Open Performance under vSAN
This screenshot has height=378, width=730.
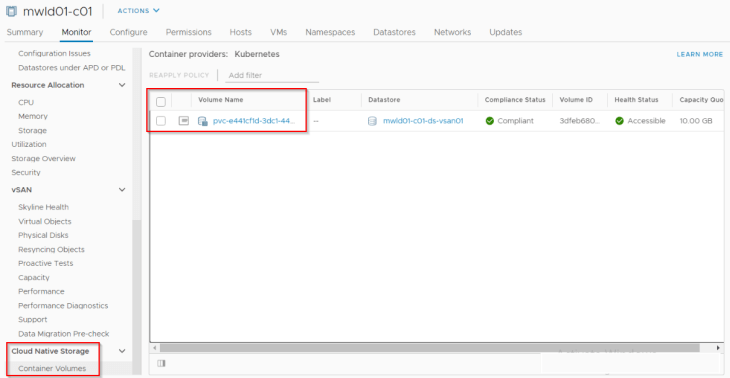(41, 291)
